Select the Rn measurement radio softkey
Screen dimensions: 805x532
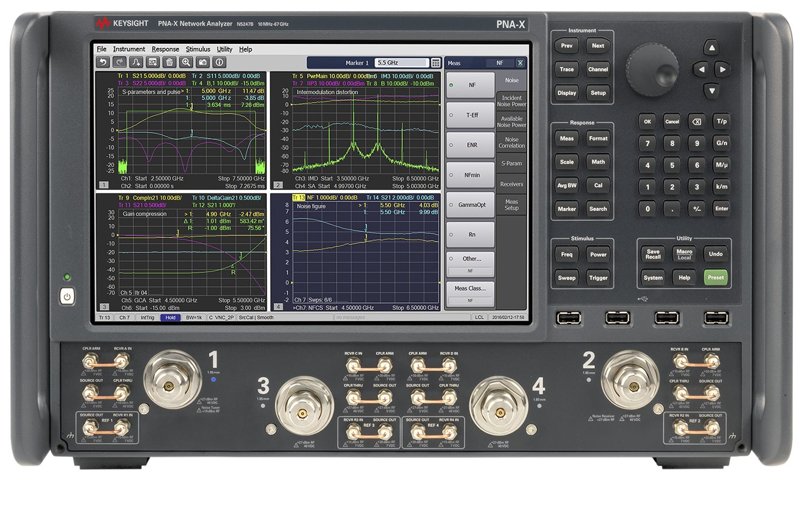pos(470,235)
